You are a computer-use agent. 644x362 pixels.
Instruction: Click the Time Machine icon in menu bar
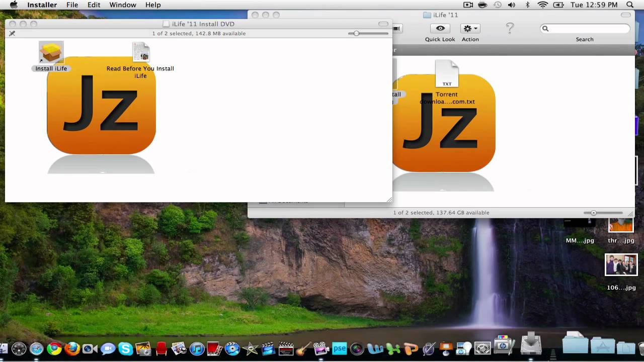pyautogui.click(x=498, y=5)
